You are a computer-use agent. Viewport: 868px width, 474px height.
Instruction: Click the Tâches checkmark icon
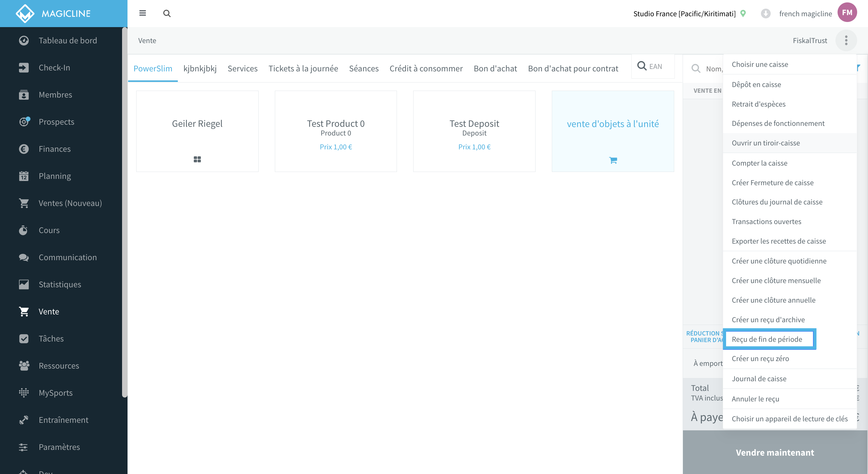tap(24, 339)
